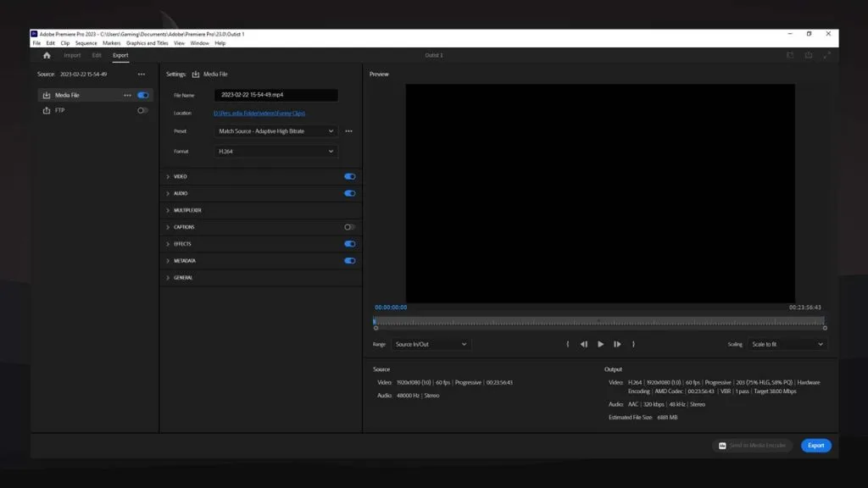Image resolution: width=868 pixels, height=488 pixels.
Task: Play the preview
Action: pos(601,344)
